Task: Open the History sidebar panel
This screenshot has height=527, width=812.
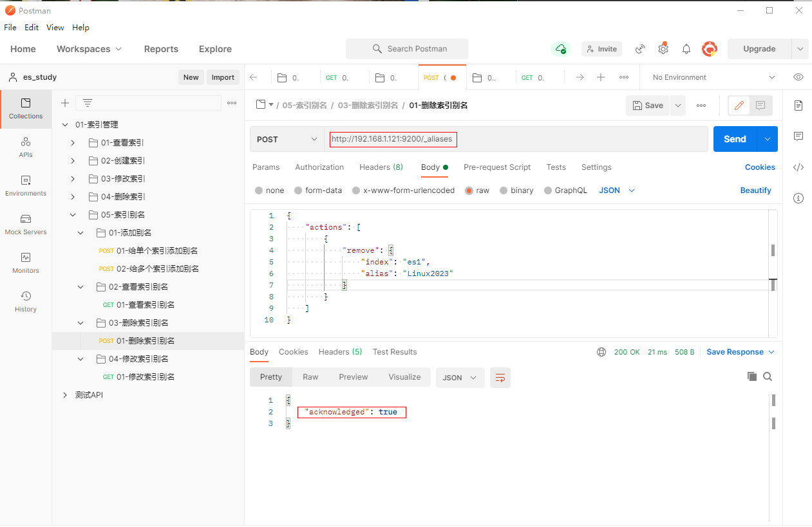Action: 26,301
